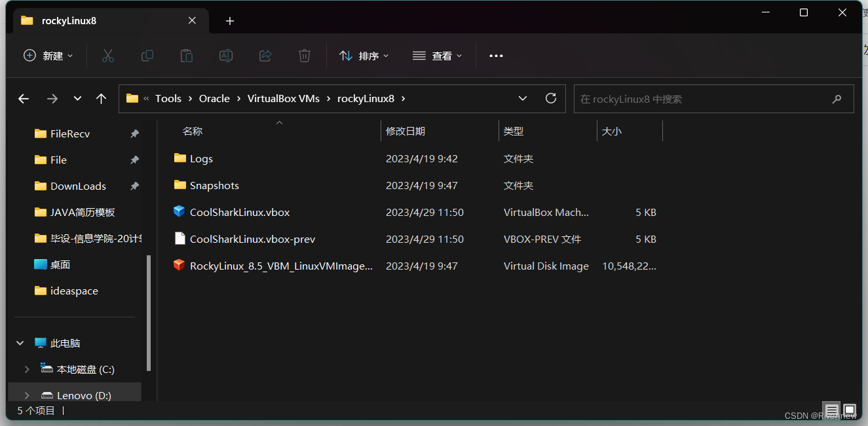
Task: Switch to large icons view in status bar
Action: point(850,411)
